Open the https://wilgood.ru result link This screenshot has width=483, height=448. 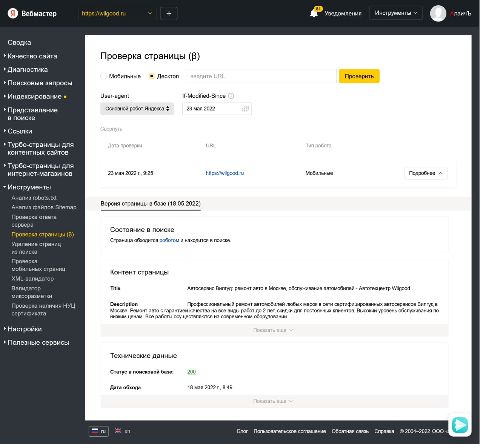coord(225,173)
